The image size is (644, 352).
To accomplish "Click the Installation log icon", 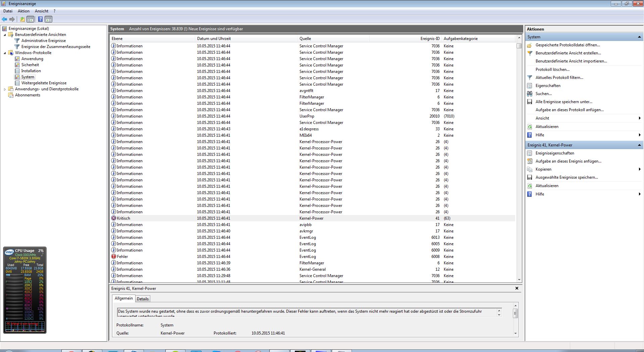I will pos(17,71).
